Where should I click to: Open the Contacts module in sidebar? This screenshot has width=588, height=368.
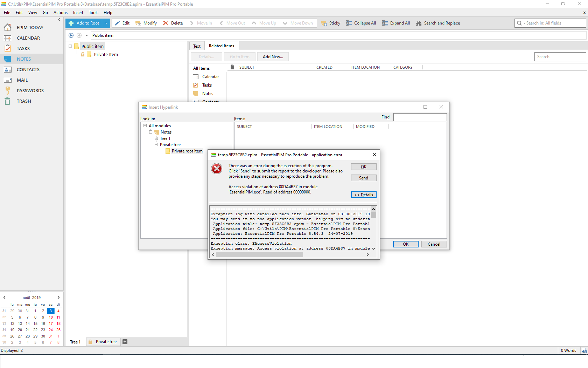(x=28, y=69)
